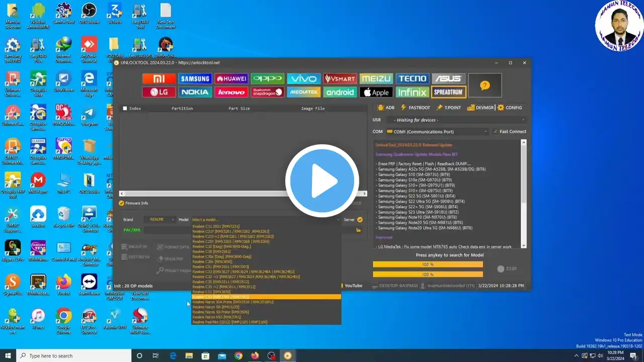
Task: Select the Huawei brand icon
Action: coord(231,78)
